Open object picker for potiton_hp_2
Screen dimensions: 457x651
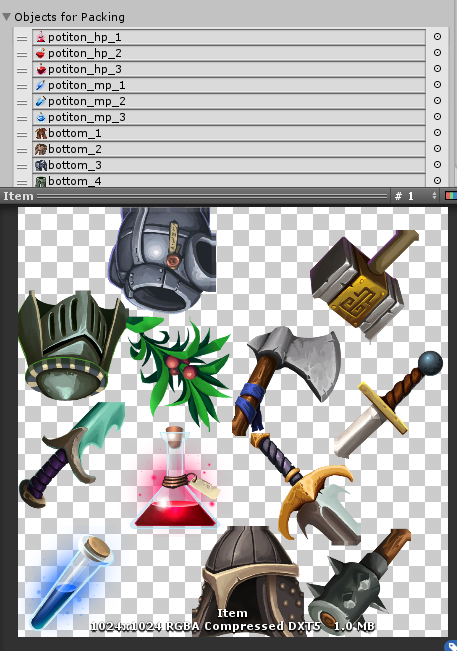pos(437,53)
